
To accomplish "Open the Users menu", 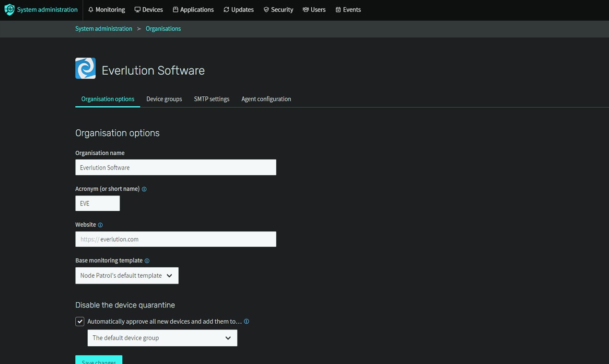I will (x=314, y=10).
